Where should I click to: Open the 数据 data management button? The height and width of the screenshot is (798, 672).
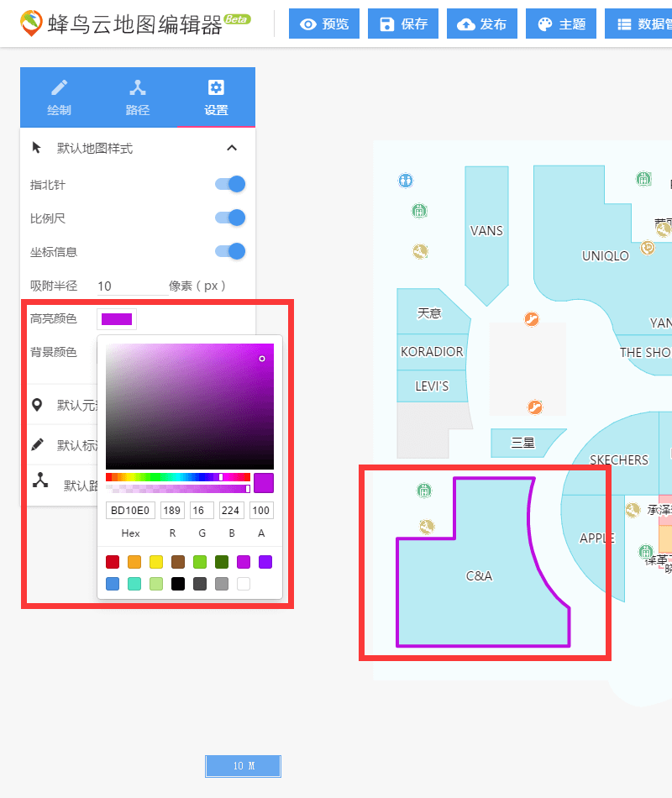click(638, 24)
